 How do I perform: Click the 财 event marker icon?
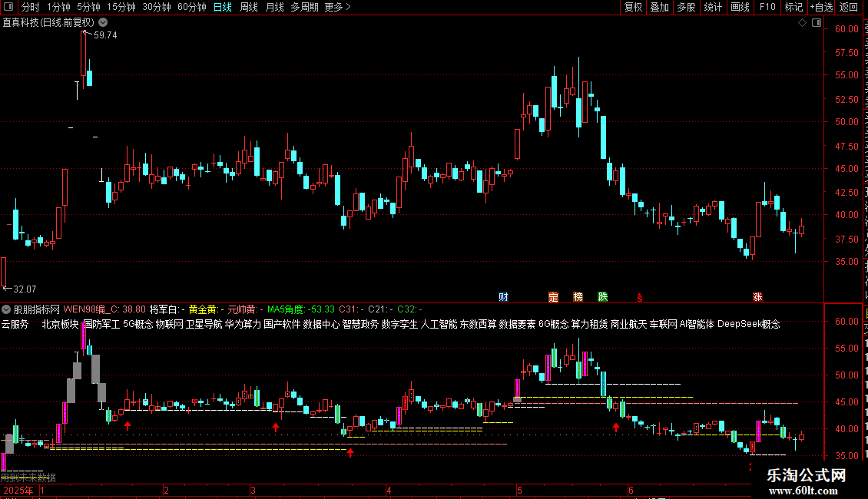(x=503, y=297)
